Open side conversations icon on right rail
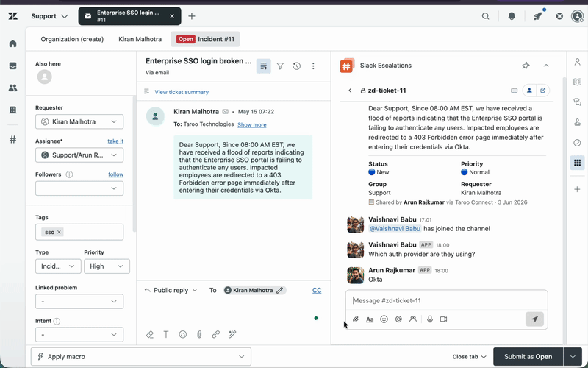Image resolution: width=588 pixels, height=368 pixels. coord(577,102)
